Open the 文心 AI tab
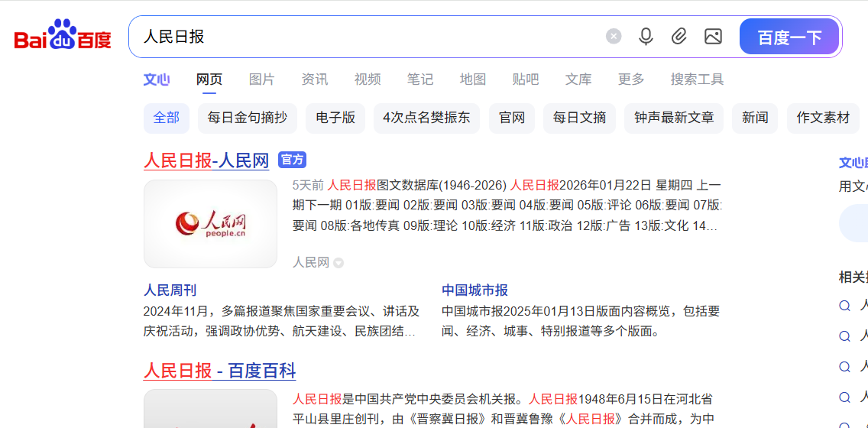Screen dimensions: 868x428 click(157, 79)
